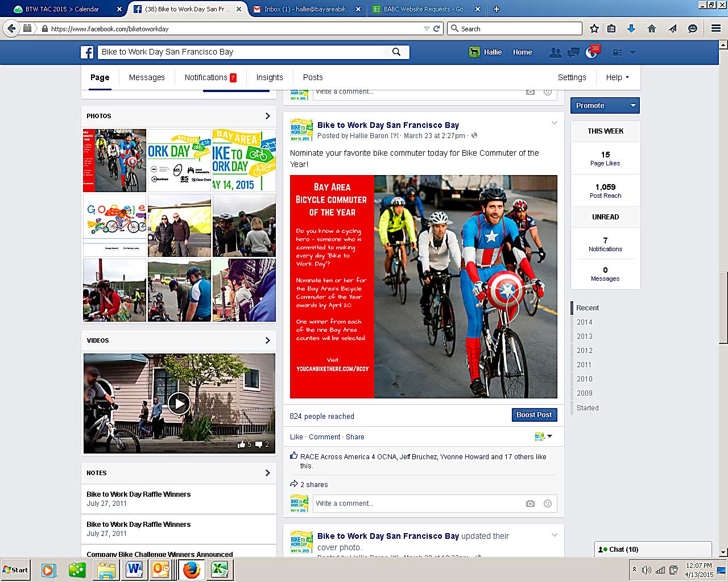Jump to 2012 in timeline
Screen dimensions: 728x582
pos(585,351)
